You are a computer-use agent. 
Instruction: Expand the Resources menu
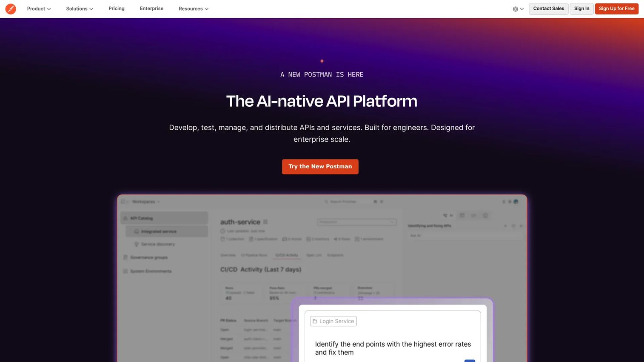(194, 9)
